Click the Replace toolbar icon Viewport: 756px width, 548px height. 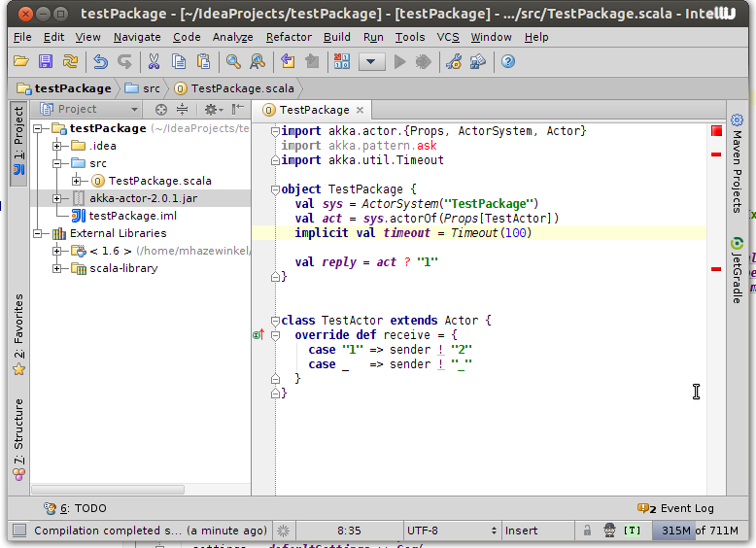pyautogui.click(x=258, y=61)
